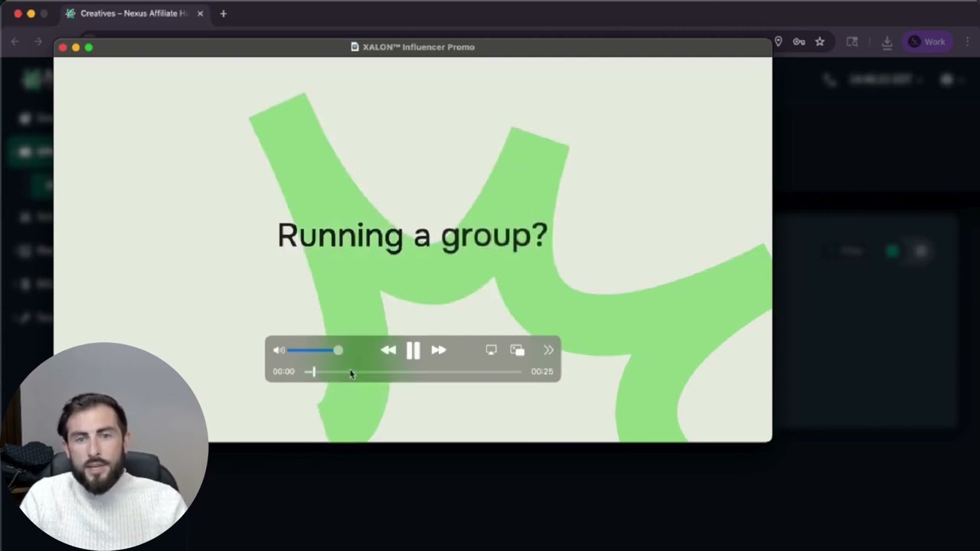Viewport: 980px width, 551px height.
Task: Click the playhead marker on timeline
Action: [313, 372]
